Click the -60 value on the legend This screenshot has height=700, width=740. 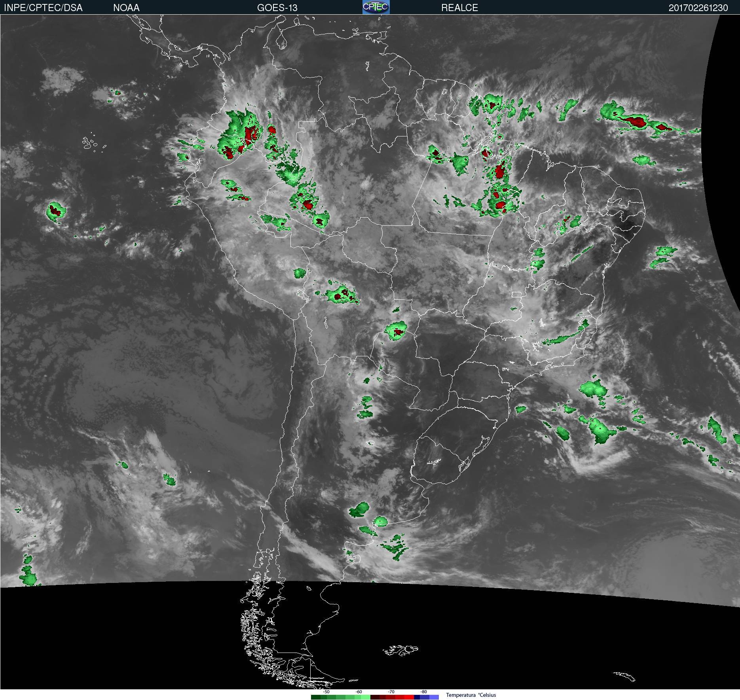(359, 692)
